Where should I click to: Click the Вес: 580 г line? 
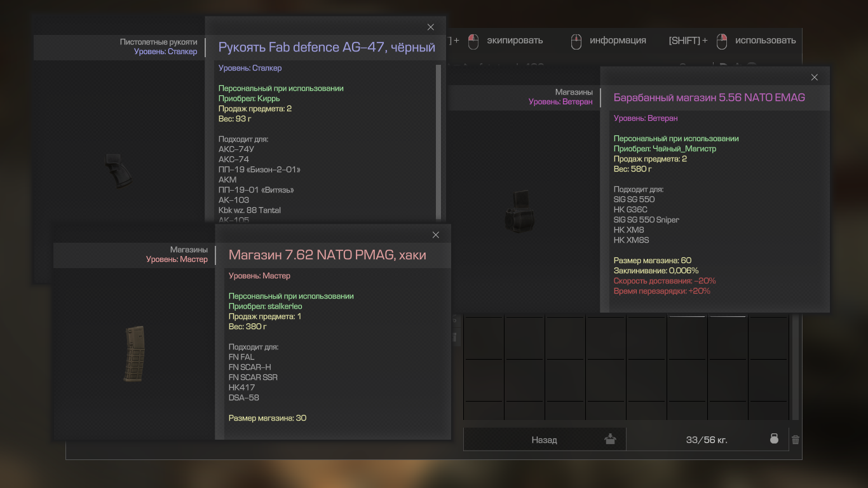(633, 169)
